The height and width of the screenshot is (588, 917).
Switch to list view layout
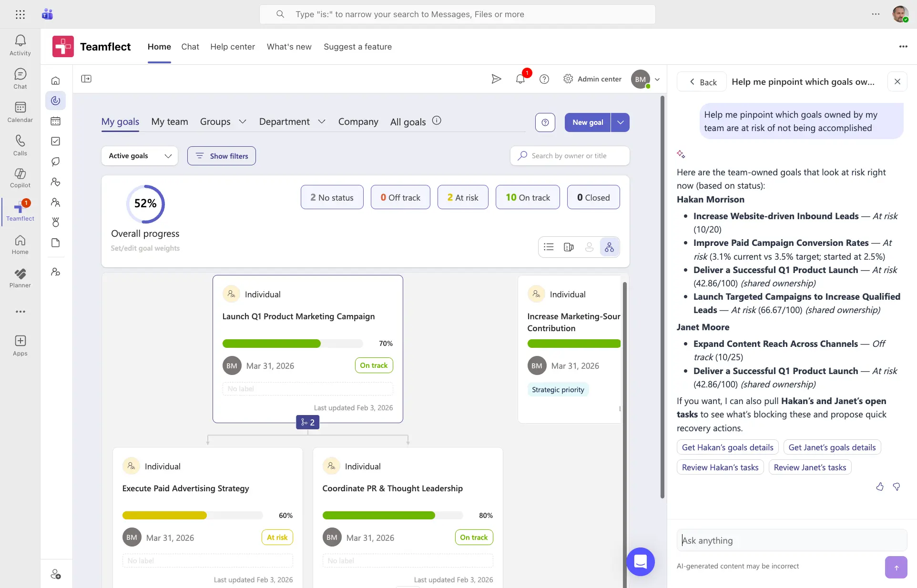[x=549, y=247]
